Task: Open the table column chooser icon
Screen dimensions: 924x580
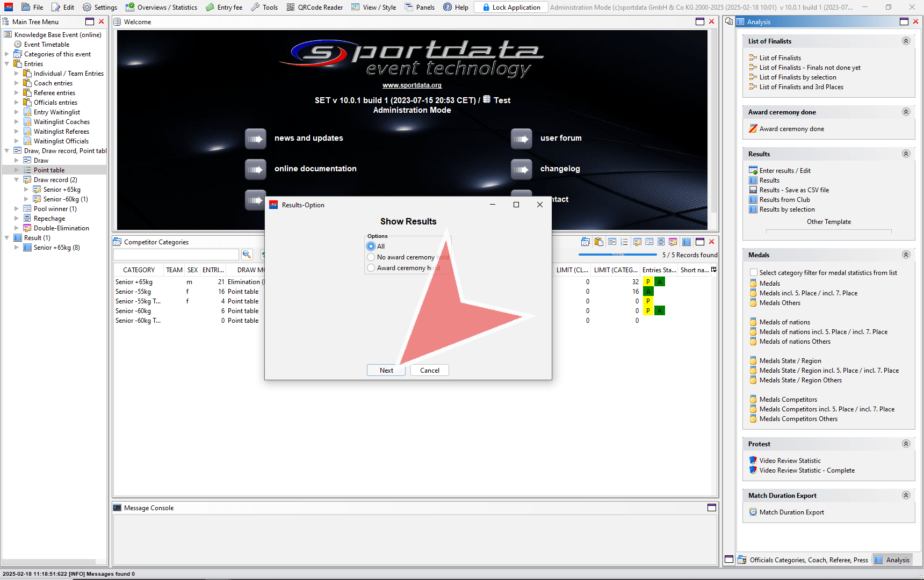Action: tap(713, 270)
